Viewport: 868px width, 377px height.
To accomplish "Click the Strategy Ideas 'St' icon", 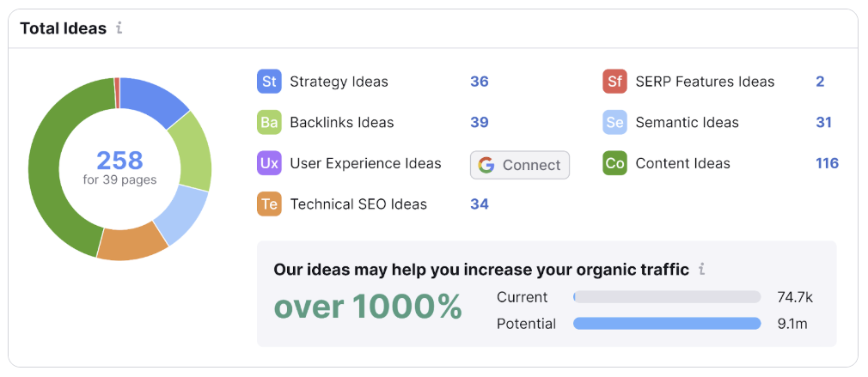I will tap(269, 82).
